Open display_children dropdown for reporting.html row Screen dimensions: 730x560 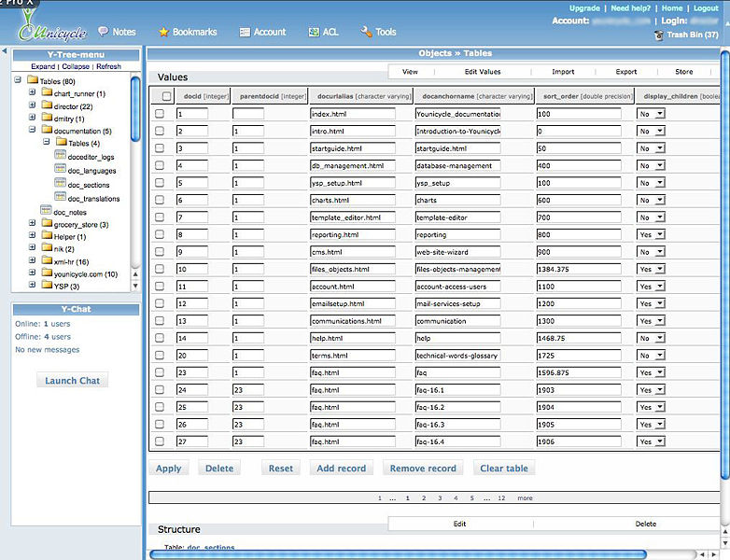(652, 235)
